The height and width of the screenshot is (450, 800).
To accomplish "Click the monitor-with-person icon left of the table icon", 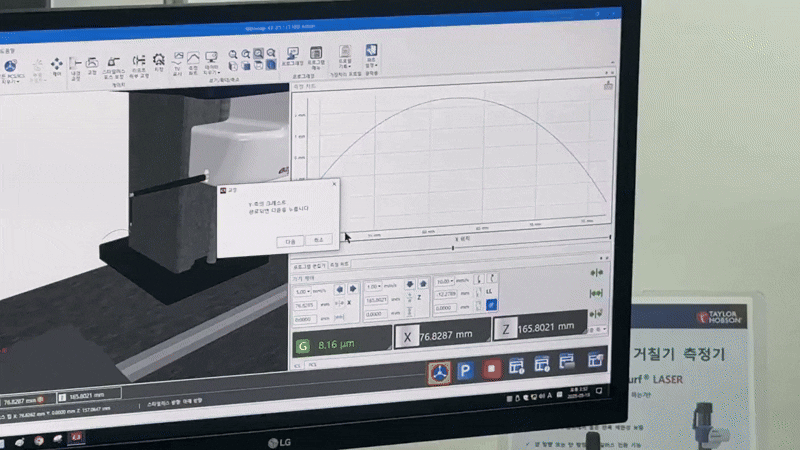I will [292, 53].
